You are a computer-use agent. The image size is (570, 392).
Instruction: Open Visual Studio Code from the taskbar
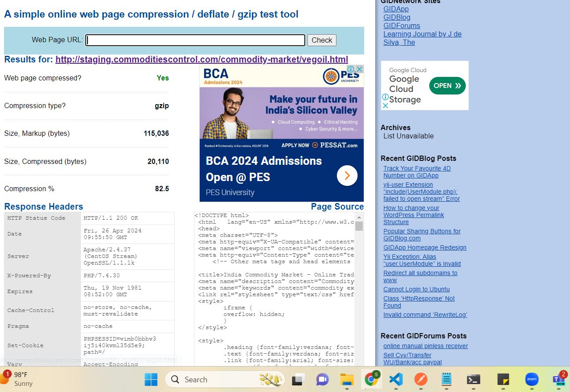coord(396,379)
